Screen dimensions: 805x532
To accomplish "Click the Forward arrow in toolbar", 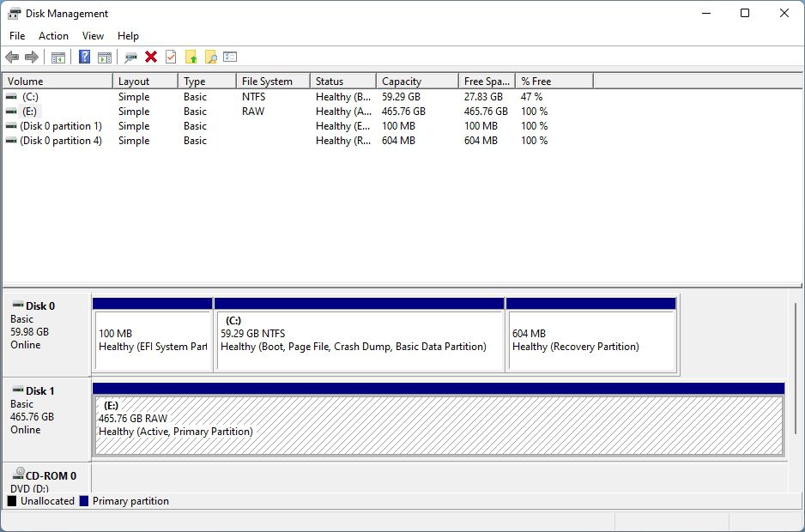I will tap(32, 57).
